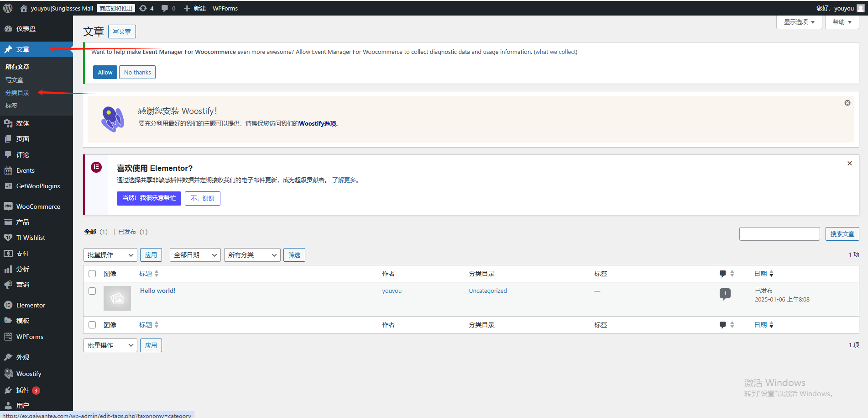
Task: Expand the 所有分类 category filter dropdown
Action: click(252, 255)
